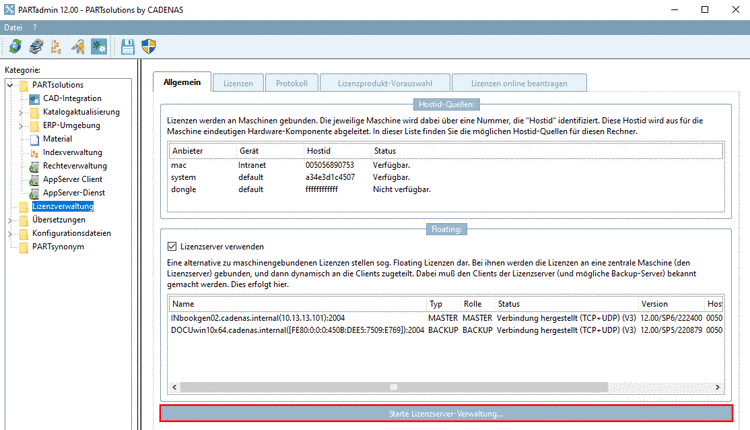Click the floppy disk save icon
Viewport: 750px width, 430px height.
pos(128,46)
